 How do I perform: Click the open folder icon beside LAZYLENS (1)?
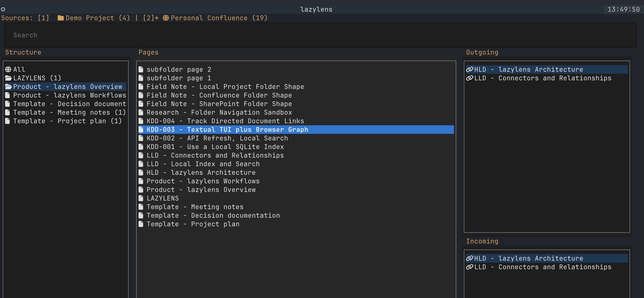(x=8, y=78)
